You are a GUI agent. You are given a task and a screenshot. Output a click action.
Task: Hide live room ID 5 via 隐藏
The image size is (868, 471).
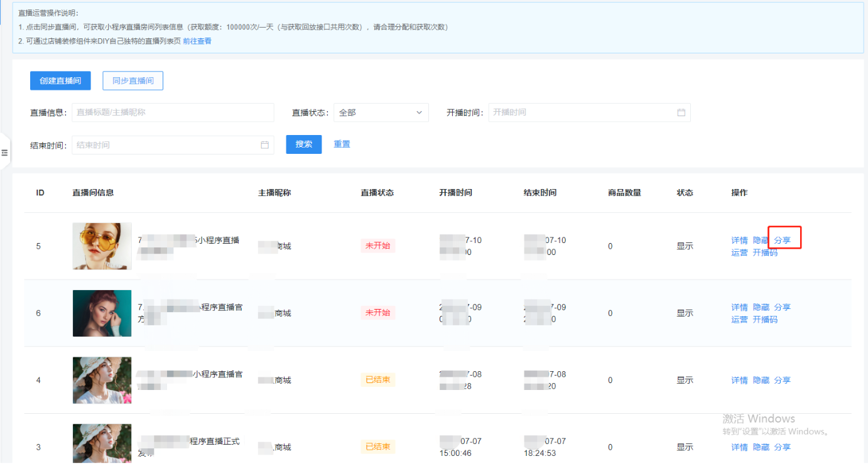[x=761, y=240]
